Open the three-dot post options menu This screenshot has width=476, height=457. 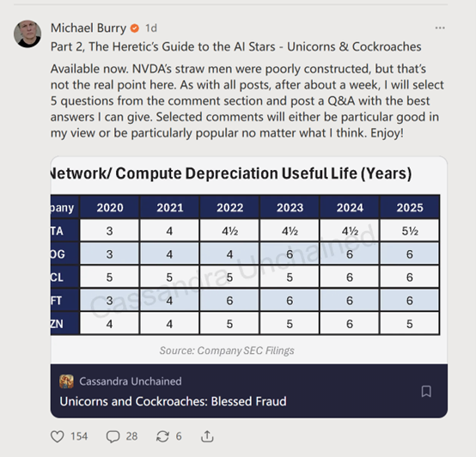pos(440,27)
